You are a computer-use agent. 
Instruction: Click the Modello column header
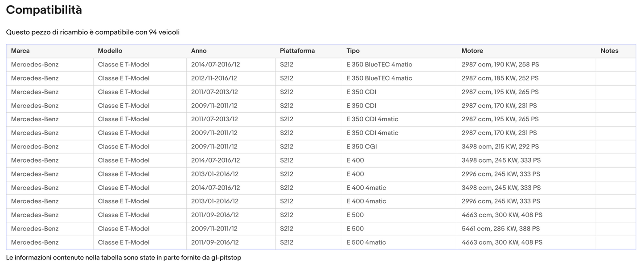[110, 51]
